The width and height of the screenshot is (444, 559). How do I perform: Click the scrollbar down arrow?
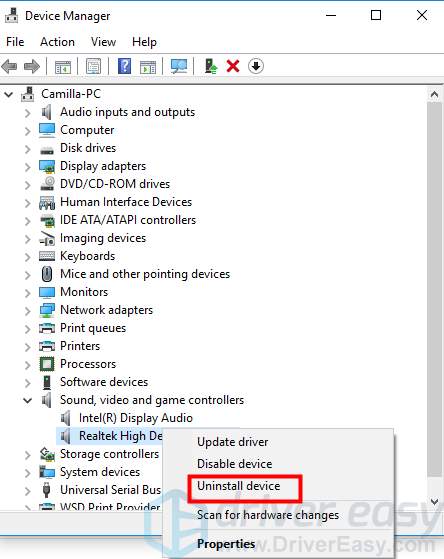click(434, 502)
